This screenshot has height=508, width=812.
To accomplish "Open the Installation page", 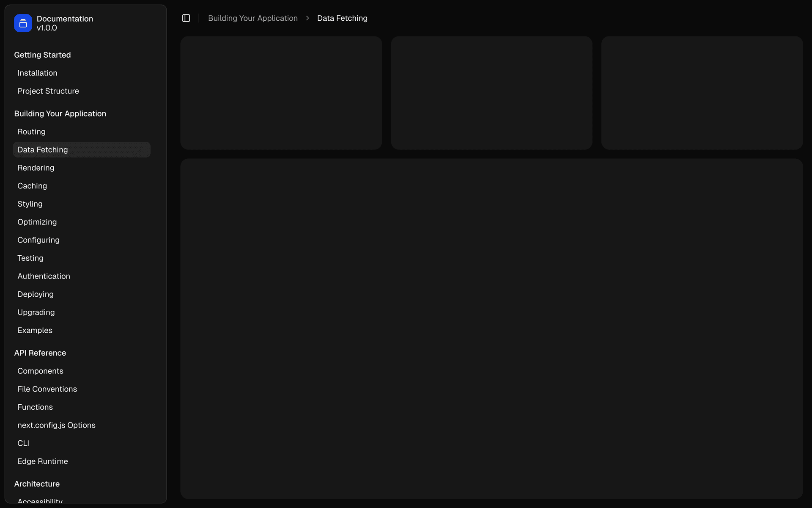I will 37,73.
